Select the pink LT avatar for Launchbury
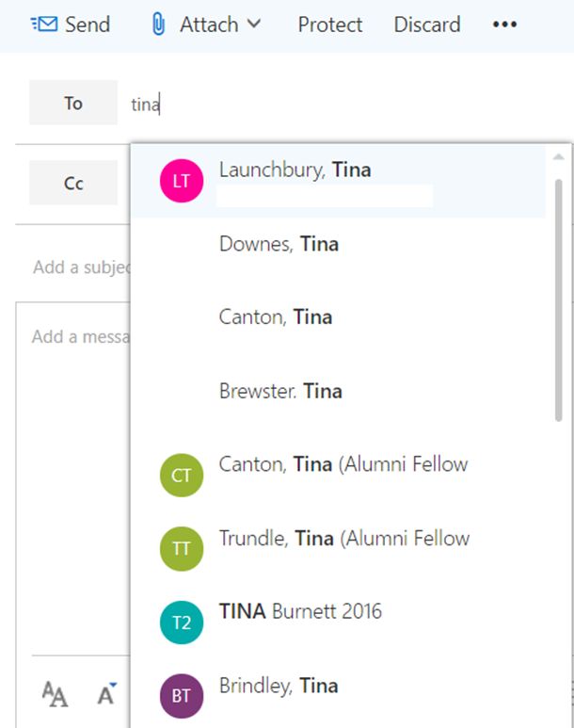574x728 pixels. click(x=182, y=181)
